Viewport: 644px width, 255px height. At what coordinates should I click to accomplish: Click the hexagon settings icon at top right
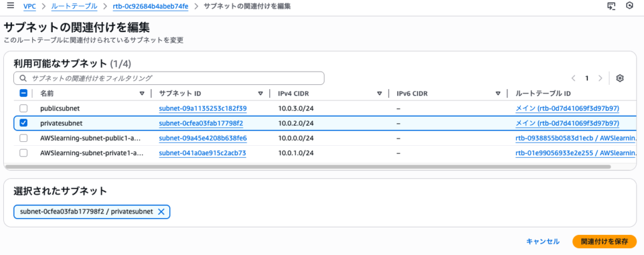(x=629, y=6)
